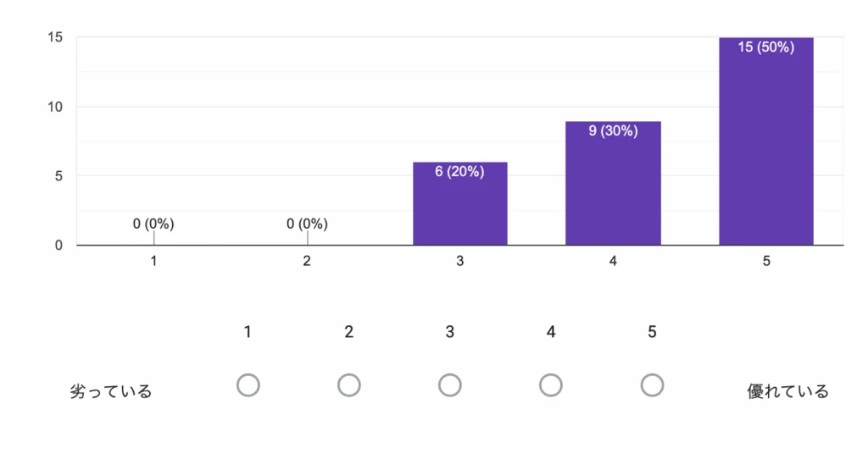
Task: Click the 0 (0%) label above category 1
Action: (x=153, y=224)
